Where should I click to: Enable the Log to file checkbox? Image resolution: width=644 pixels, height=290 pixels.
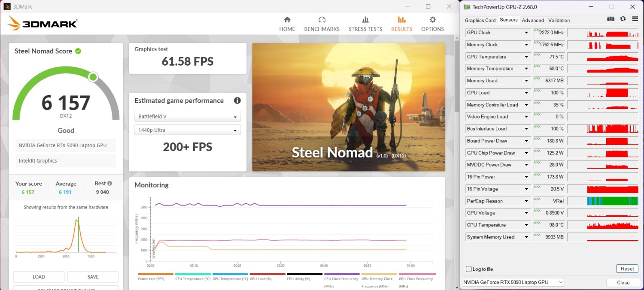tap(469, 269)
